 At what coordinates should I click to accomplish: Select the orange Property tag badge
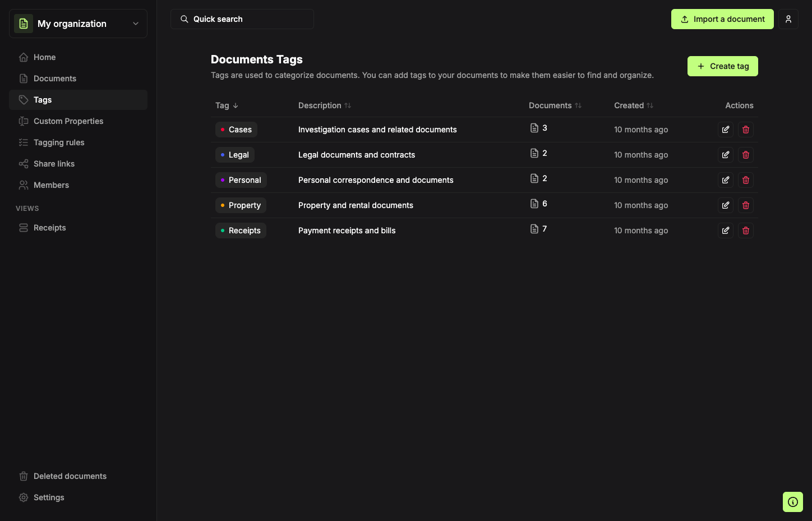point(241,205)
